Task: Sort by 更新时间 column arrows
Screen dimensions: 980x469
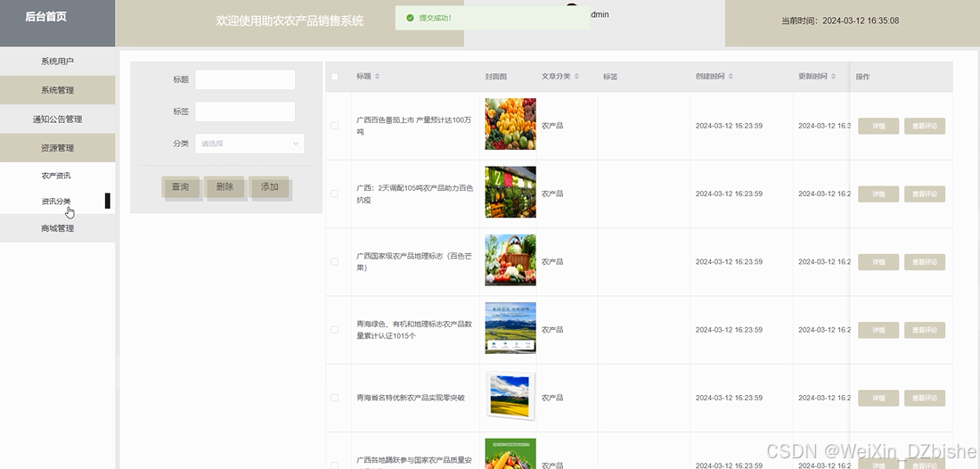Action: [x=833, y=77]
